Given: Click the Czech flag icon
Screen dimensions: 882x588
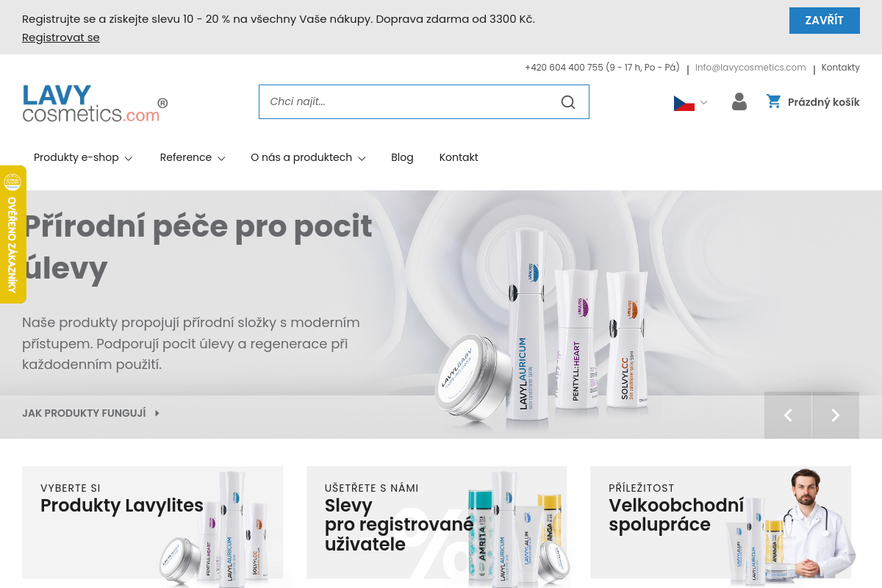Looking at the screenshot, I should click(684, 103).
